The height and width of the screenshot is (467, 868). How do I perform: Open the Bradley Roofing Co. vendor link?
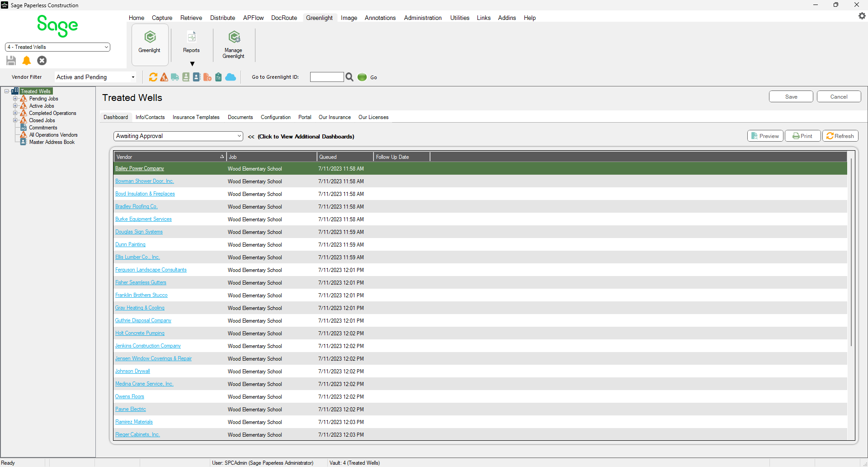(137, 207)
